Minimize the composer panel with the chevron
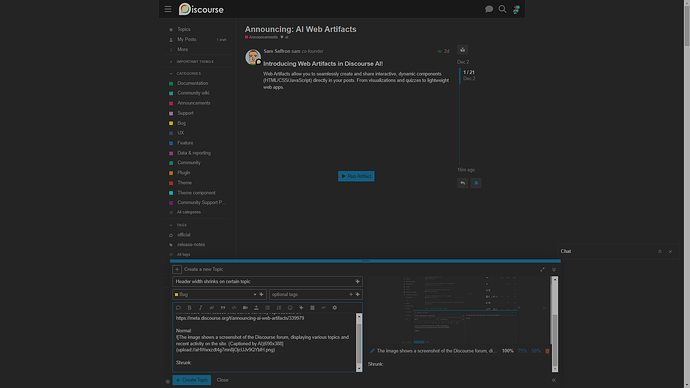 [x=554, y=270]
